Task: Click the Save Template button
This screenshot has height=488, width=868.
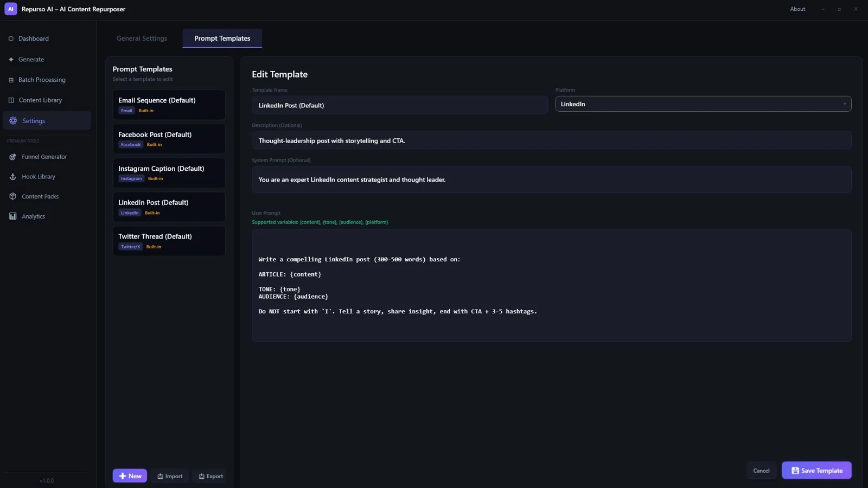Action: point(816,471)
